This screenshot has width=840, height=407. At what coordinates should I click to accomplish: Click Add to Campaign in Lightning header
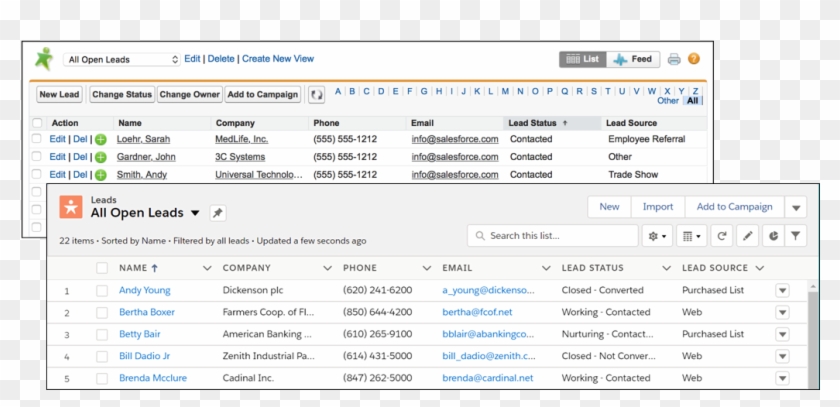[x=734, y=207]
